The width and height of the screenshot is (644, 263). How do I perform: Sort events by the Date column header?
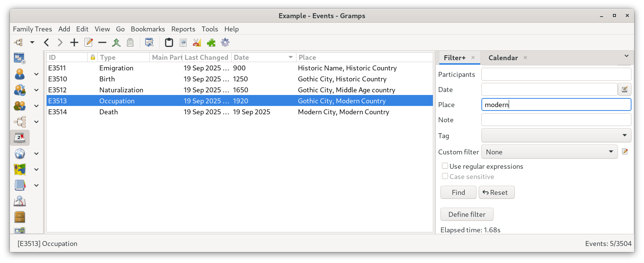[263, 57]
